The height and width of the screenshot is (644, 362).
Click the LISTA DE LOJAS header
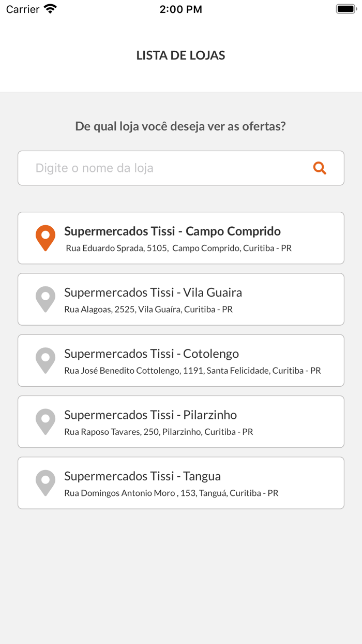click(x=180, y=55)
